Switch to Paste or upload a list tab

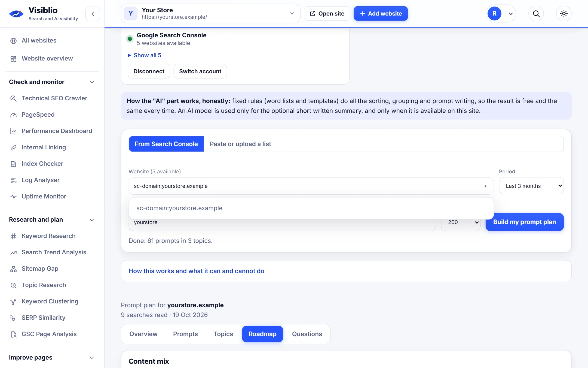pyautogui.click(x=240, y=144)
